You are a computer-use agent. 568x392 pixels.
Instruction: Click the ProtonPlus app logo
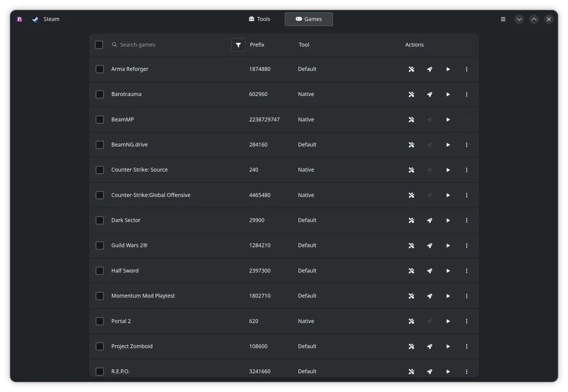click(20, 19)
